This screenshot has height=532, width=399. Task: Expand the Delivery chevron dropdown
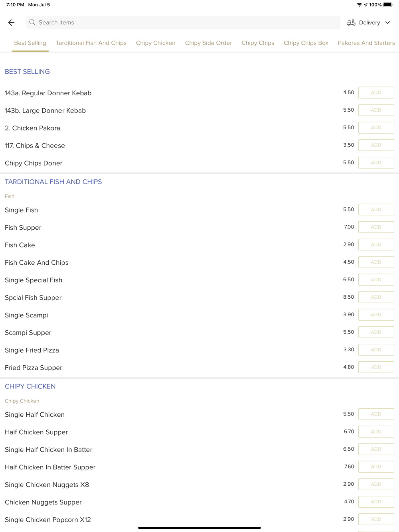[x=387, y=23]
